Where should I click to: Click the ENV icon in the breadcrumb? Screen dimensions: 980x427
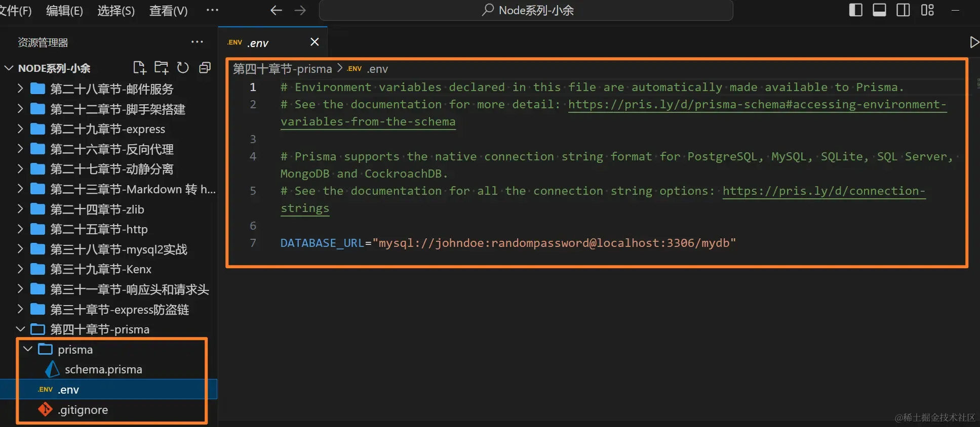pyautogui.click(x=355, y=69)
